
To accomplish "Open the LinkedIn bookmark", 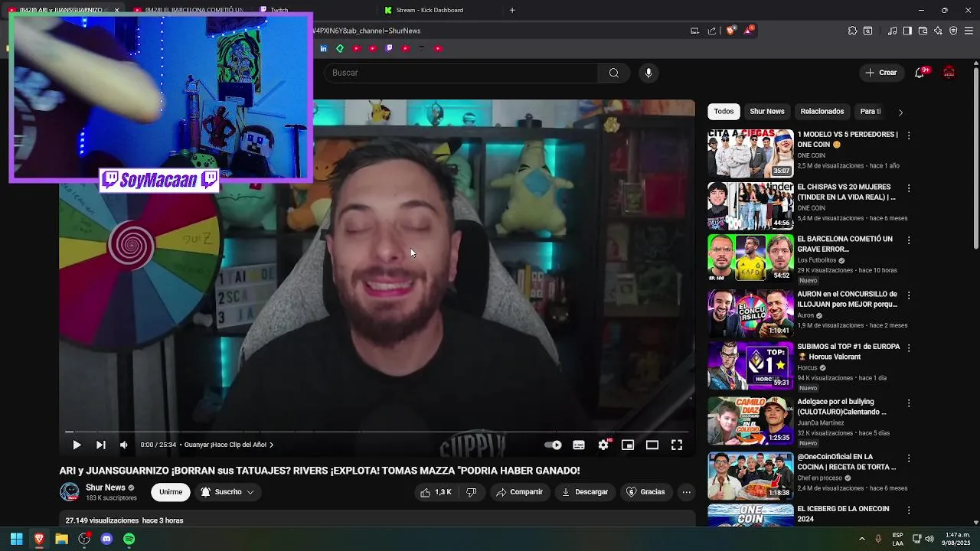I will pyautogui.click(x=323, y=48).
